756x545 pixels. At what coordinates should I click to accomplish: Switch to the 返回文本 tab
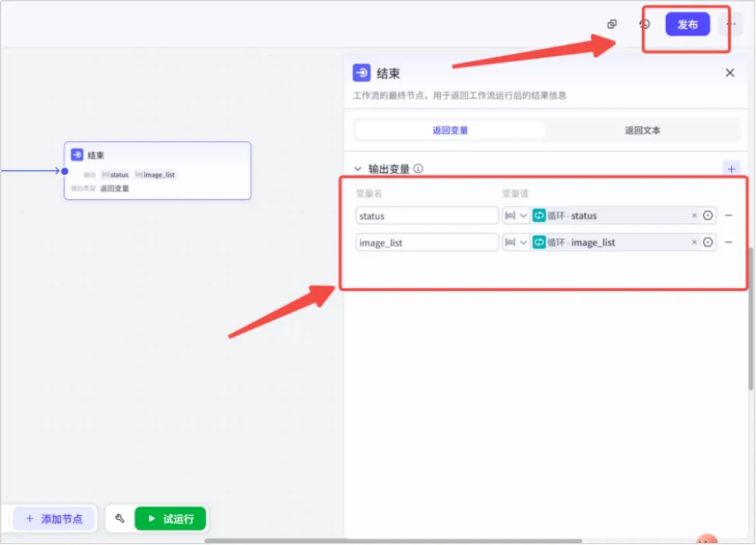tap(642, 130)
